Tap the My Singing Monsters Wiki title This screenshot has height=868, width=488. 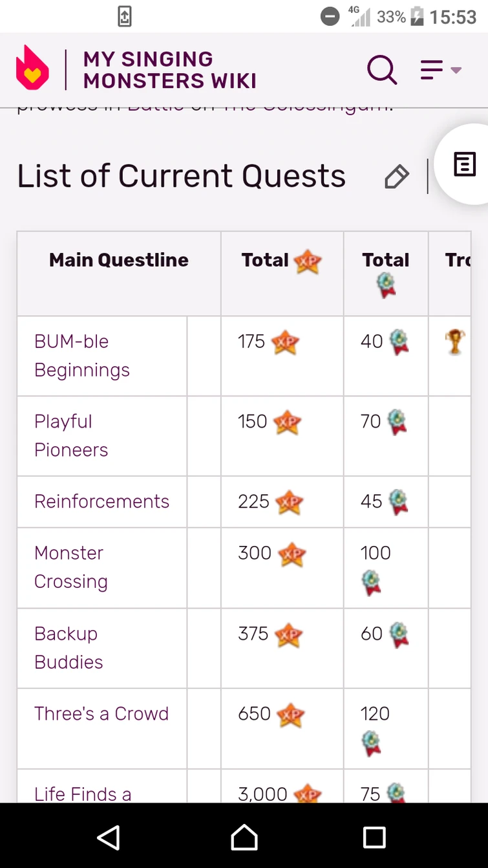pyautogui.click(x=169, y=70)
